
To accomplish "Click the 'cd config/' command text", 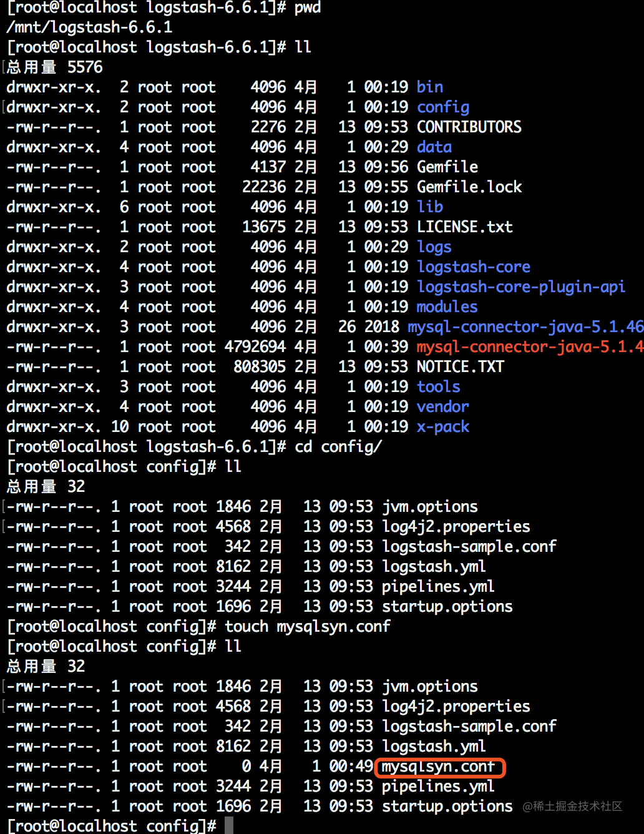I will 338,447.
